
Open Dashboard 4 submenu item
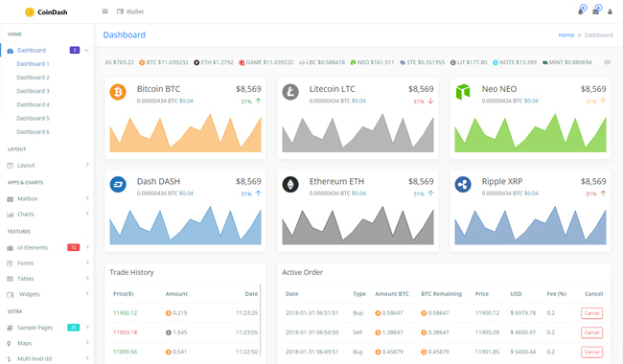(x=33, y=104)
